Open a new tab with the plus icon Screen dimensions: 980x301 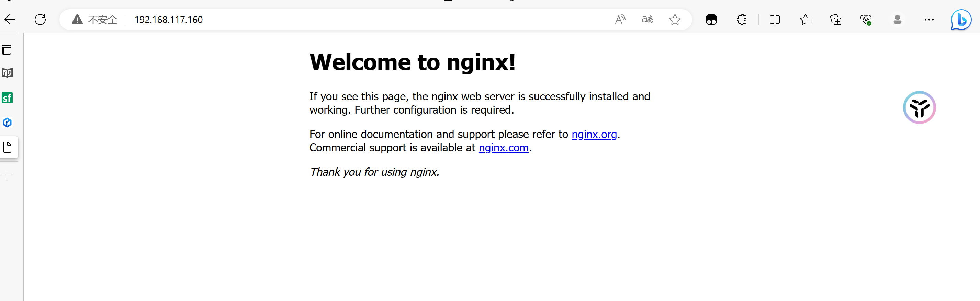pos(7,175)
